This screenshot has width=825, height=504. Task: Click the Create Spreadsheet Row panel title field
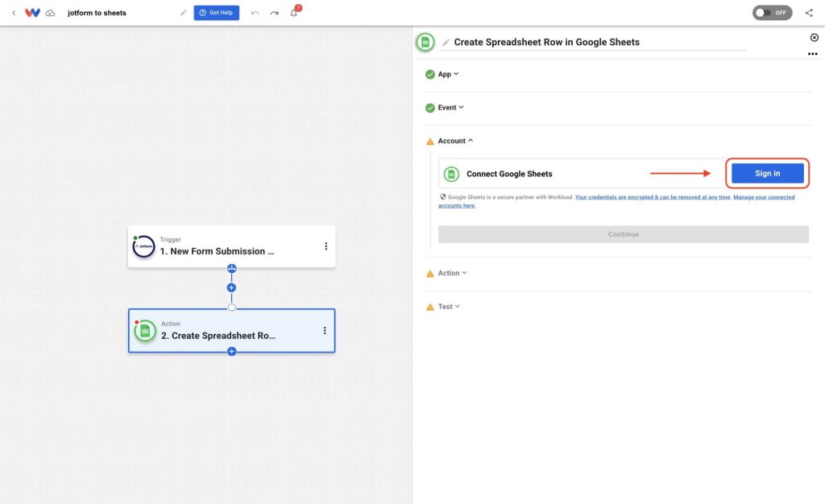594,42
